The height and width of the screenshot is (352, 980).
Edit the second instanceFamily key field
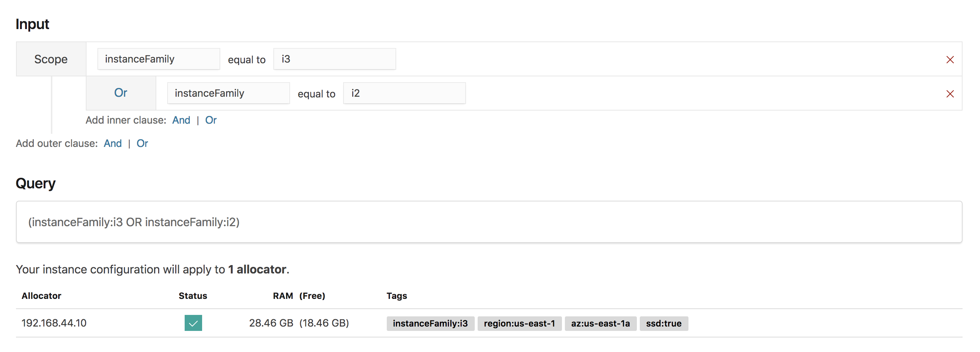(x=228, y=93)
